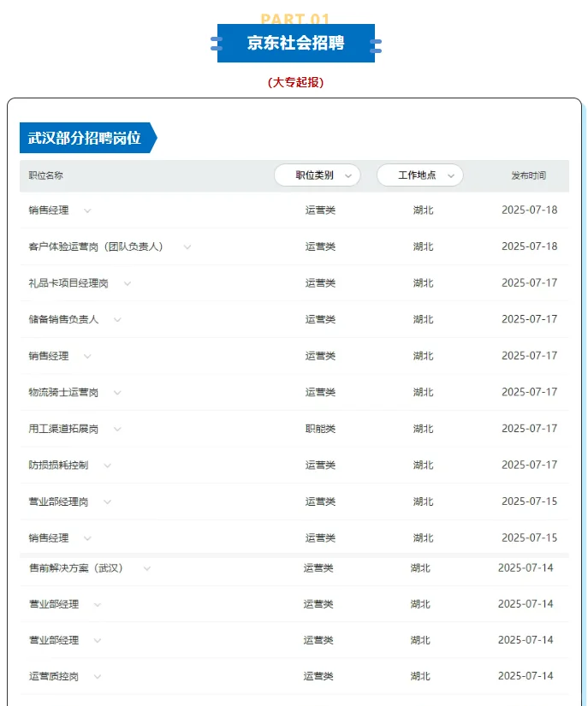This screenshot has height=706, width=588.
Task: Click date 2025-07-17 in 礼品卡项目经理岗 row
Action: (530, 282)
